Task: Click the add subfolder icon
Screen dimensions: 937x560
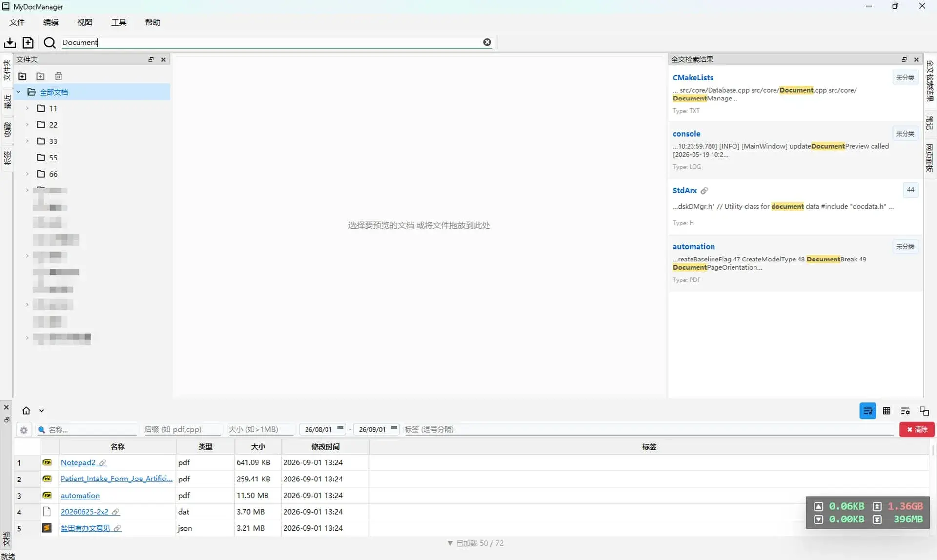Action: pos(41,76)
